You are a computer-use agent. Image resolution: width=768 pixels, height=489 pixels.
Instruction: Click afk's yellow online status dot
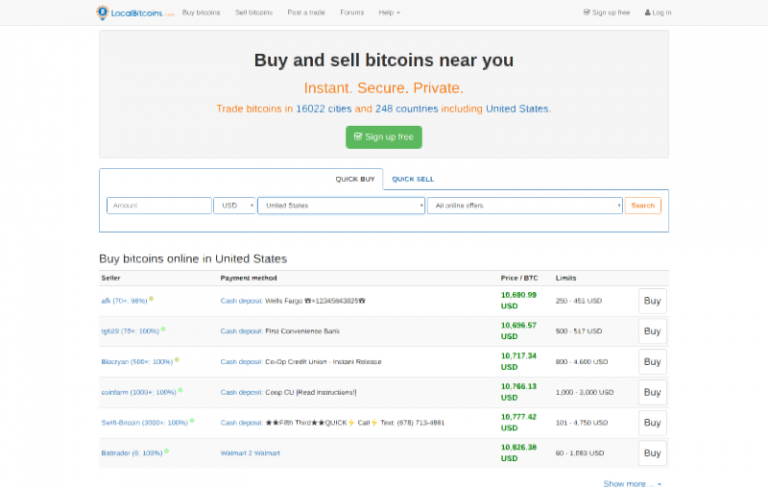[x=151, y=299]
